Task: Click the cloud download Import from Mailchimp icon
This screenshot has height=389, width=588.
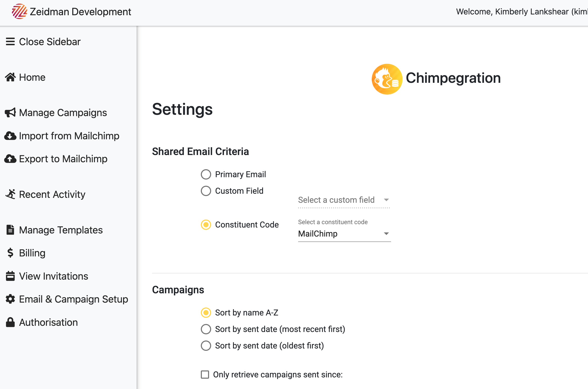Action: point(10,136)
